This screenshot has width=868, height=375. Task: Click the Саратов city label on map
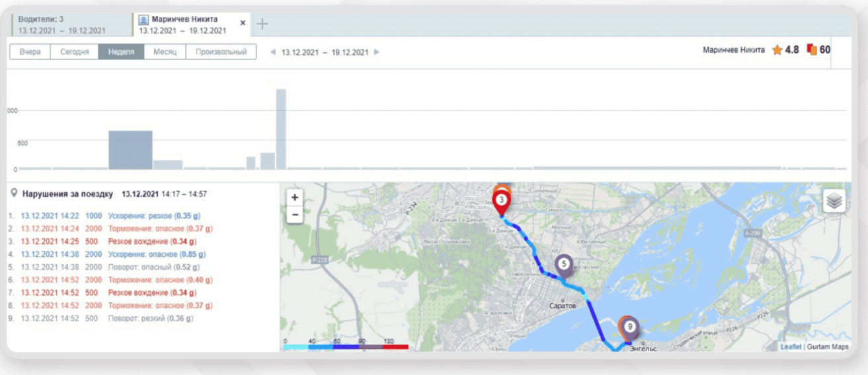[x=563, y=307]
